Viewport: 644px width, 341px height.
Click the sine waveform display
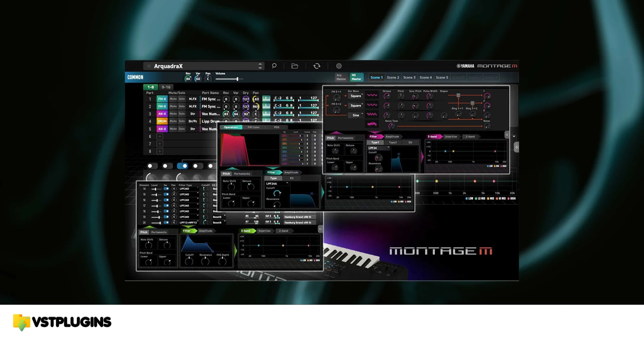click(372, 114)
